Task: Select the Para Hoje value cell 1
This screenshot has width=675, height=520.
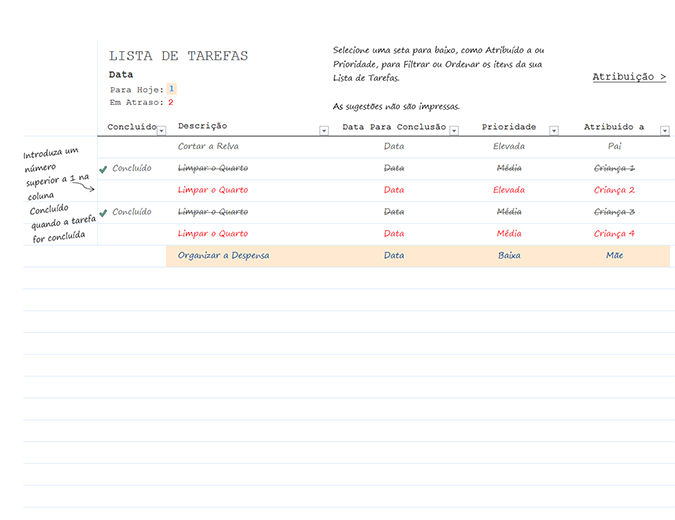Action: [171, 89]
